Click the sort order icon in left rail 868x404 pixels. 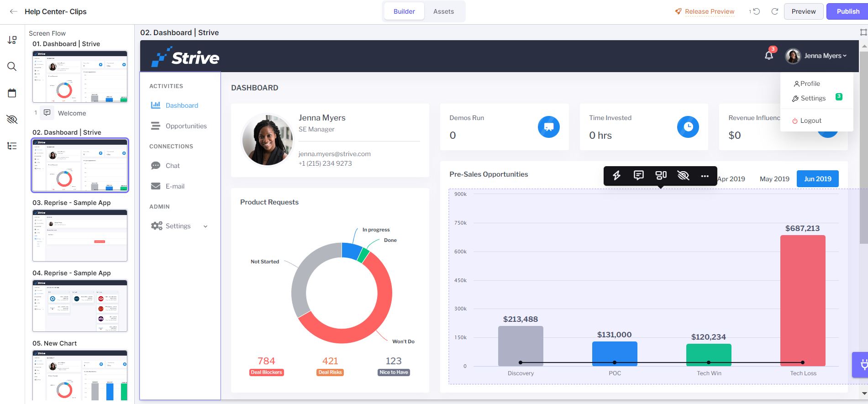pyautogui.click(x=12, y=40)
